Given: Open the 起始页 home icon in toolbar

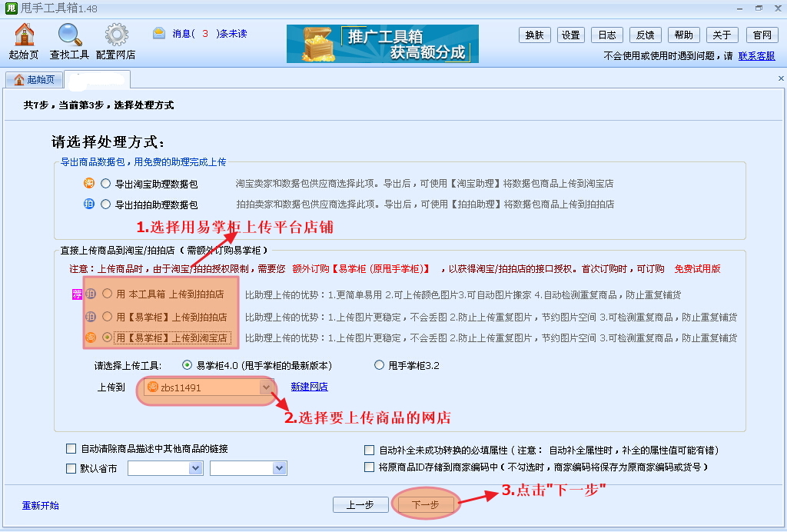Looking at the screenshot, I should point(24,42).
